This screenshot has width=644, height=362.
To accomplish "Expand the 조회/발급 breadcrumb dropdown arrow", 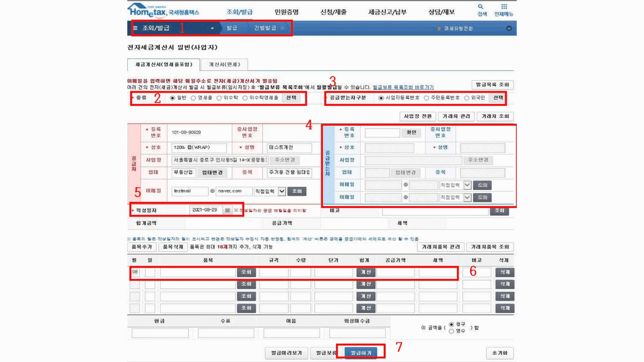I will (x=212, y=28).
